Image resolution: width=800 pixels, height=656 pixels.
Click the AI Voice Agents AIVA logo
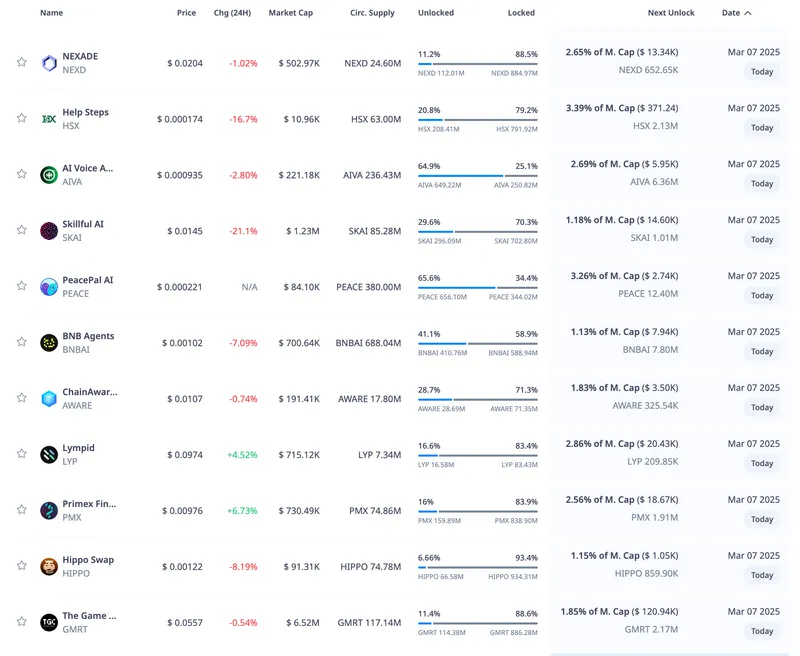coord(49,175)
